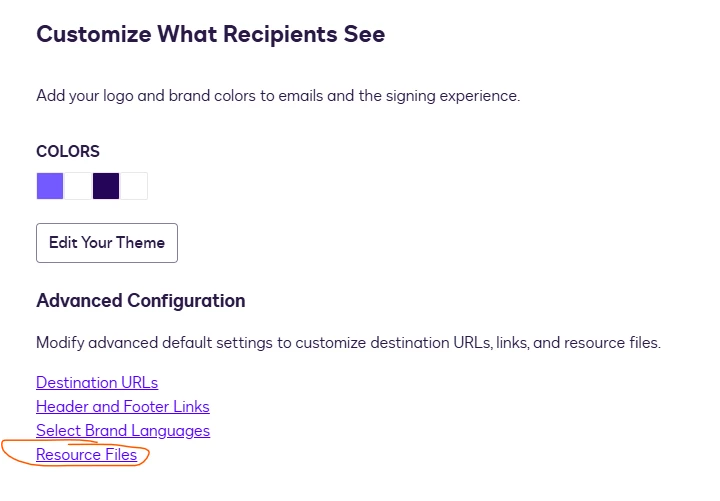Click the Customize What Recipients See heading
Image resolution: width=720 pixels, height=501 pixels.
211,34
